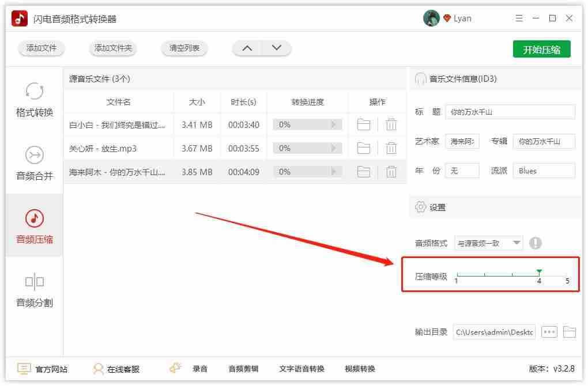Delete the 海来阿木 file row
588x386 pixels.
[391, 172]
